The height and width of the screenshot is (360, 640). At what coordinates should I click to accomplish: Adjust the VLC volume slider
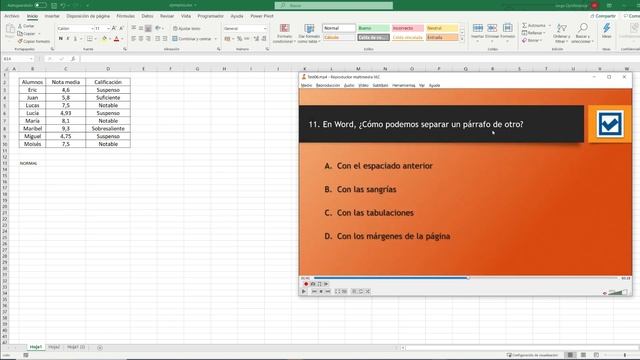[x=617, y=292]
